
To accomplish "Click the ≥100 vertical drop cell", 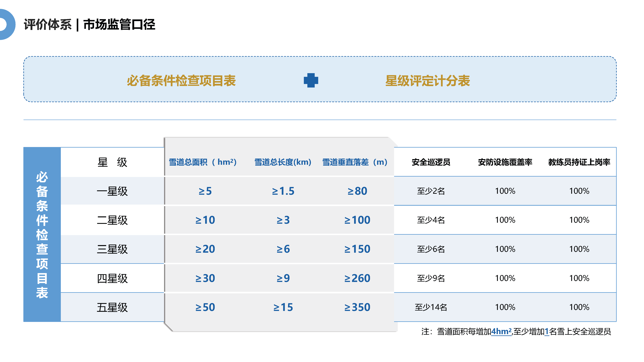I will click(357, 220).
